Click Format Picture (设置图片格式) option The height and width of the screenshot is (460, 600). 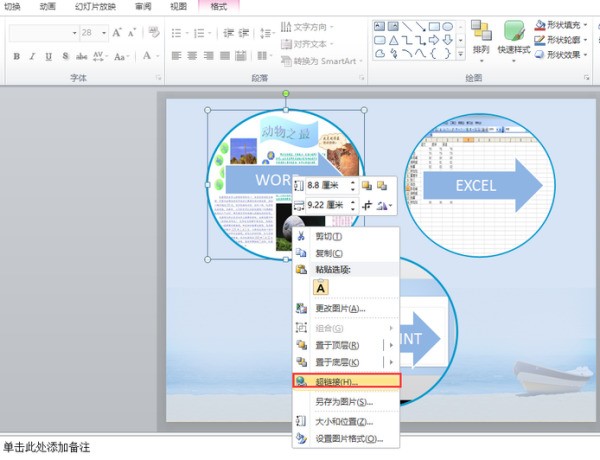pos(349,438)
